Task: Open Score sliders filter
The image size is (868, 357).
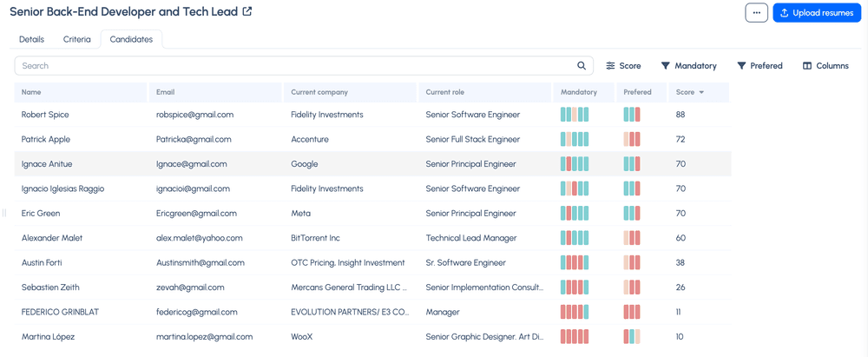Action: pos(623,65)
